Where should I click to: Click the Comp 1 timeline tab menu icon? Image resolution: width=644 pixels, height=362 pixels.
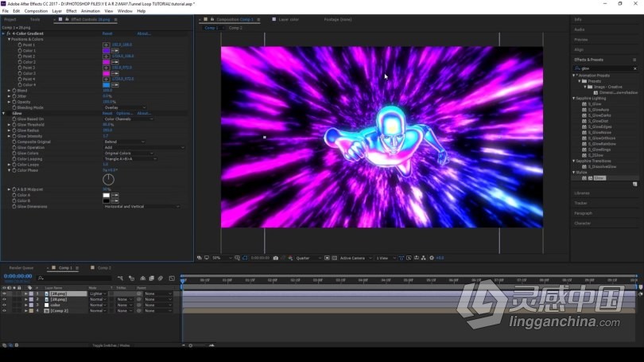pyautogui.click(x=77, y=268)
